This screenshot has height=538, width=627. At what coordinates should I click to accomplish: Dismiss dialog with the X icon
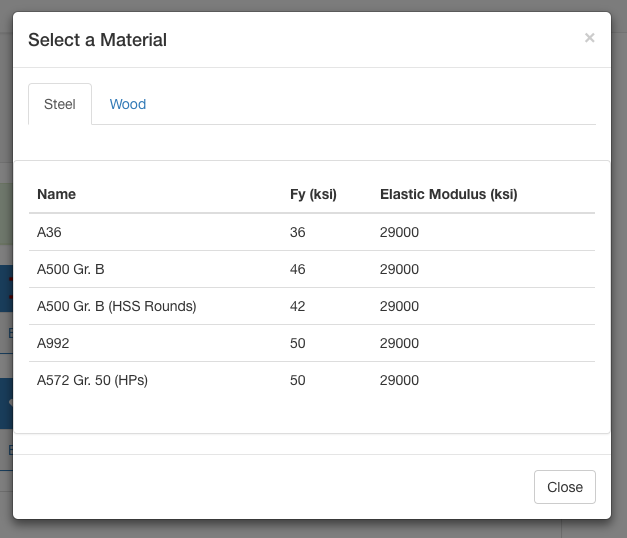[x=589, y=38]
